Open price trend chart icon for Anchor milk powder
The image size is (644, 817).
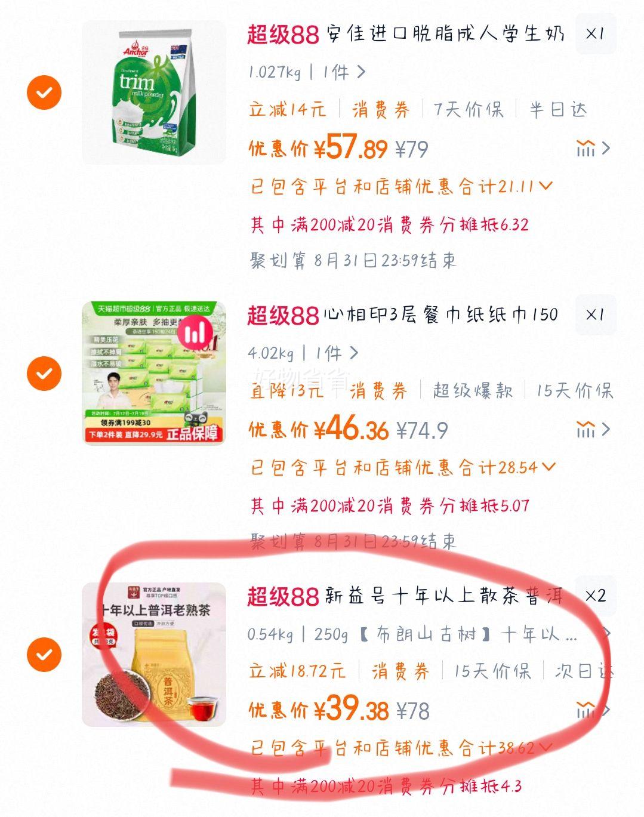click(593, 148)
